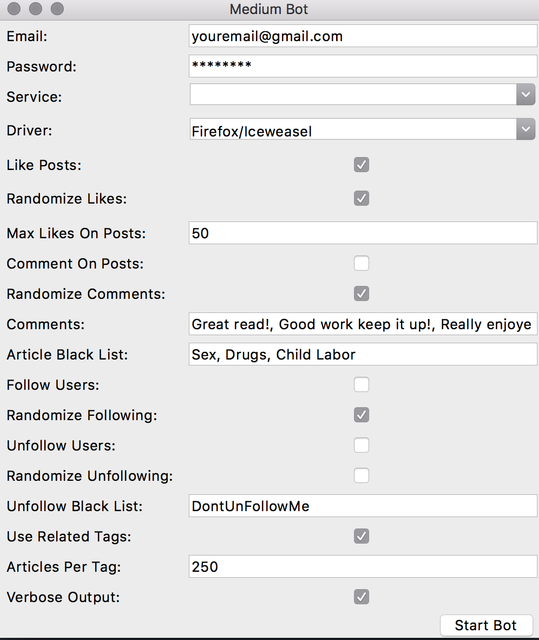Viewport: 539px width, 640px height.
Task: Toggle the Randomize Likes checkbox
Action: coord(362,198)
